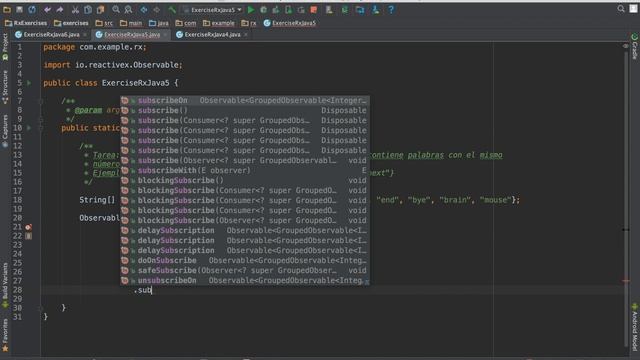Pick doOnSubscribe from the completion popup

point(245,260)
